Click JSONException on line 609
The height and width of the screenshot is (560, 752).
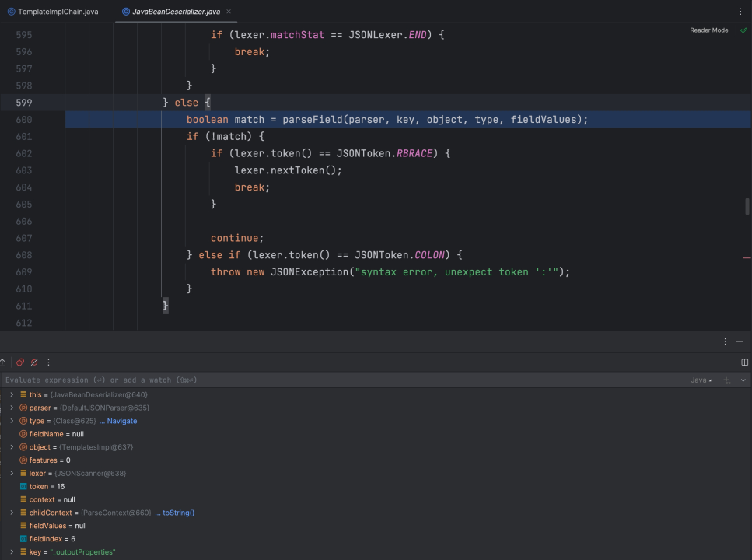click(x=310, y=272)
